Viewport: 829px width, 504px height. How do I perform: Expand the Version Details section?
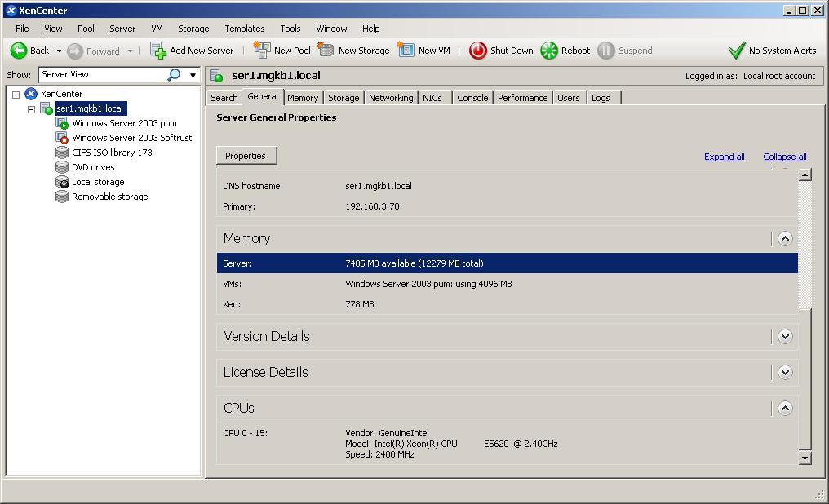pos(785,337)
